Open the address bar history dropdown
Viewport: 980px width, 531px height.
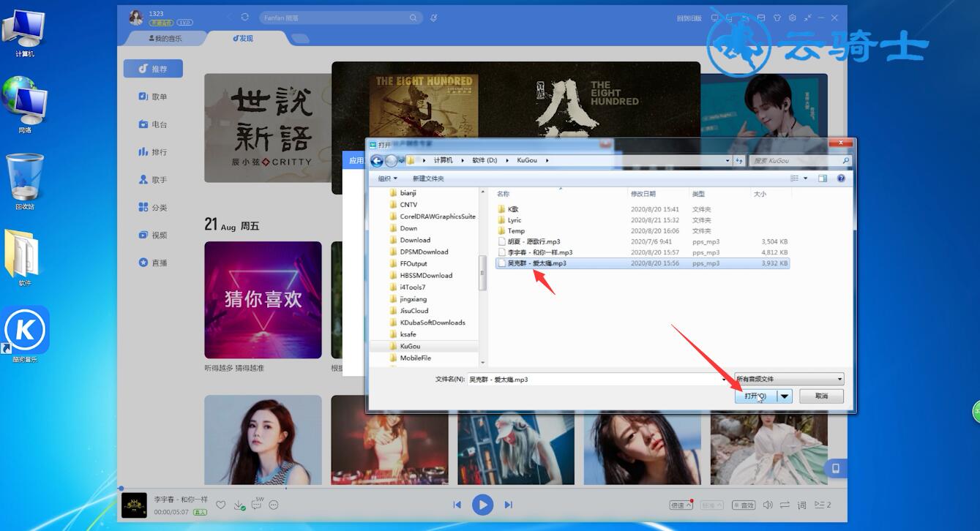click(x=727, y=160)
